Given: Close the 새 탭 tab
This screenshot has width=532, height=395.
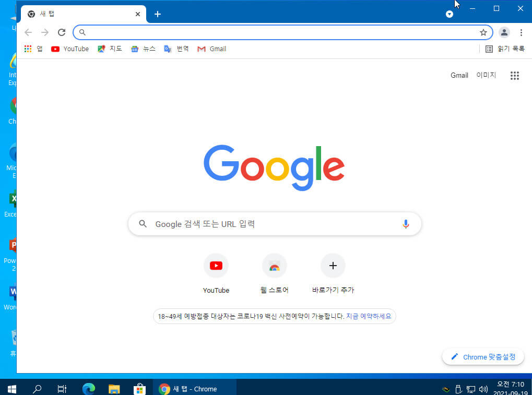Looking at the screenshot, I should [x=137, y=14].
